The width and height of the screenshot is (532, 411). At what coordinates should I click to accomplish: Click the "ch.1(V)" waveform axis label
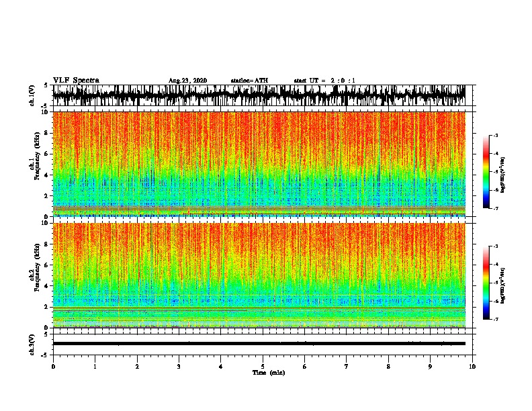pos(32,95)
